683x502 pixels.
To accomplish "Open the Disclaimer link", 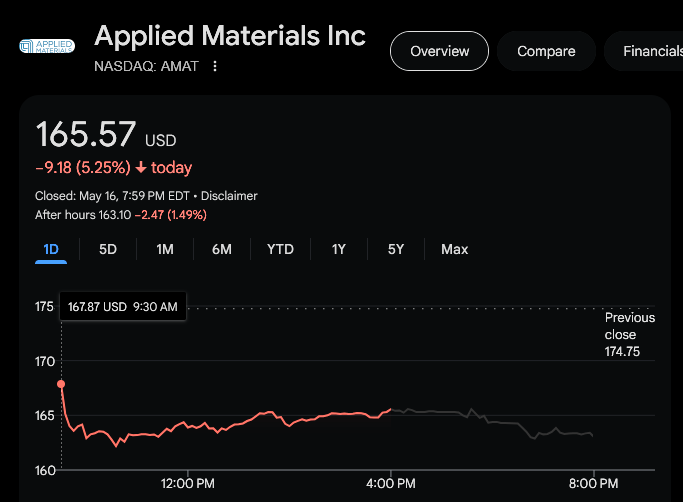I will point(229,196).
